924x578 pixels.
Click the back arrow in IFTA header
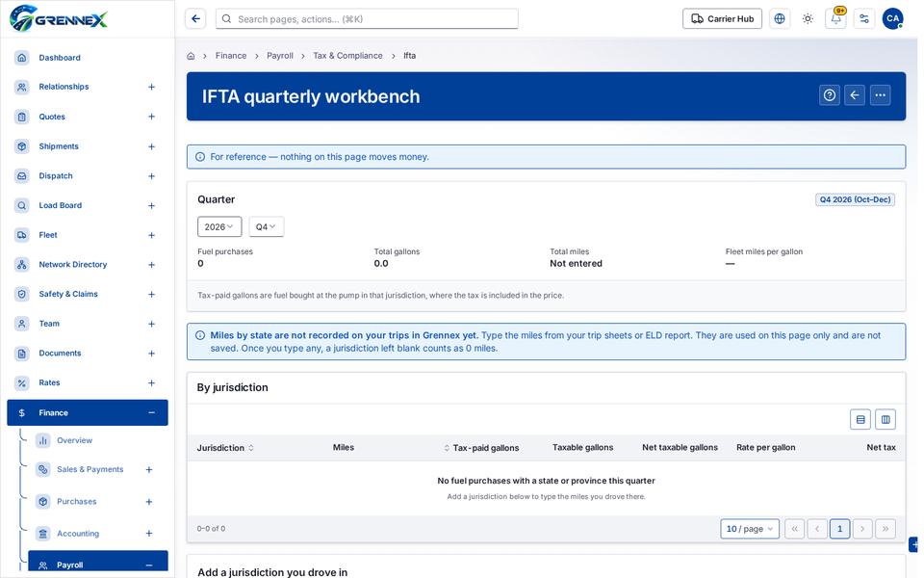[x=855, y=95]
